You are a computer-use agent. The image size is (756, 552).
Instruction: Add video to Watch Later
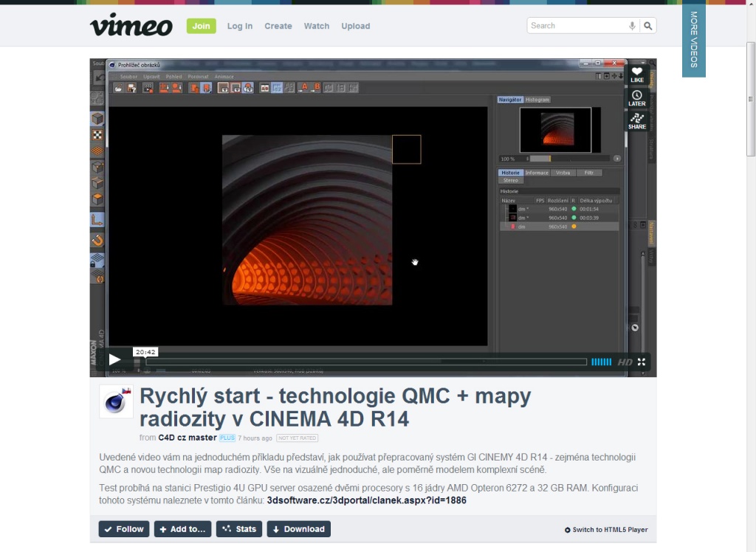tap(637, 98)
